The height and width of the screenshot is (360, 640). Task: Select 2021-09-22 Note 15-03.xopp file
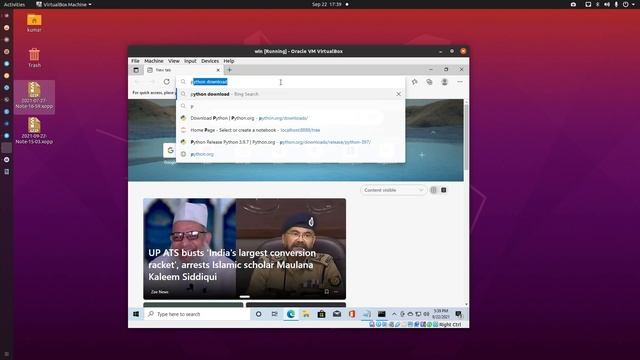point(34,131)
